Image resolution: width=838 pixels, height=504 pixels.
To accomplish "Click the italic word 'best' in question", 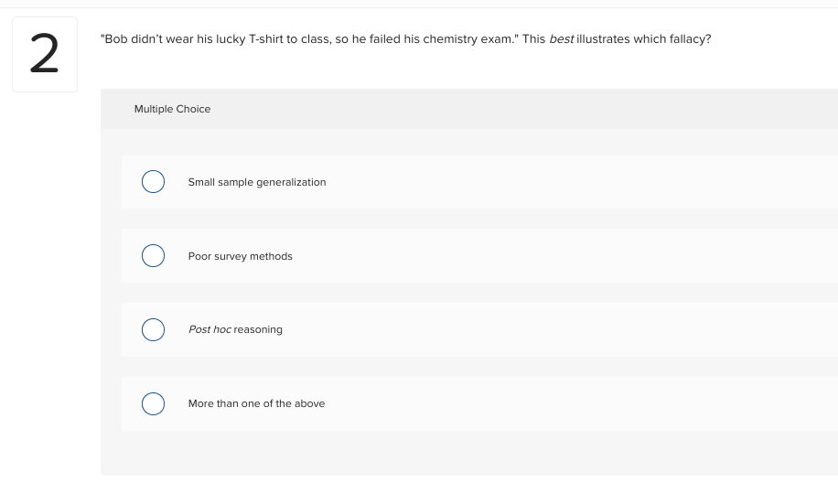I will (561, 42).
